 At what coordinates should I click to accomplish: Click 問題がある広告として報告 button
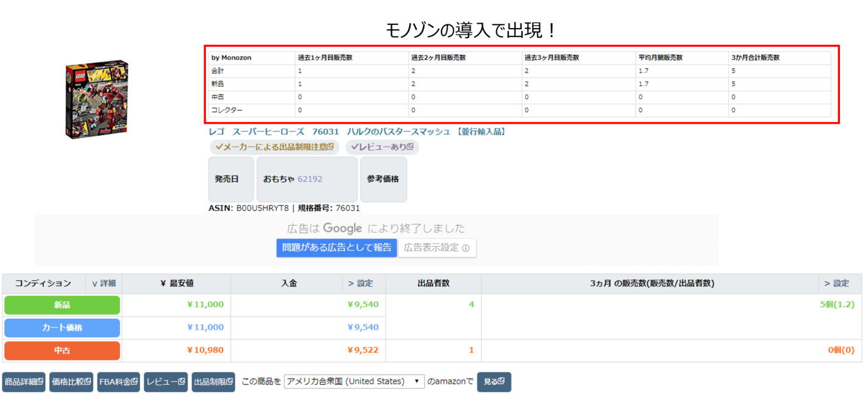[336, 248]
